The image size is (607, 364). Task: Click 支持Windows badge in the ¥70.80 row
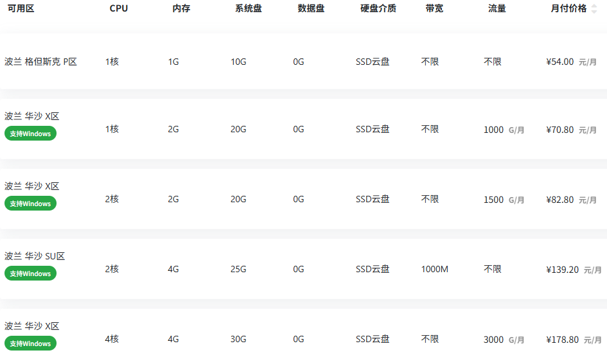click(x=30, y=134)
